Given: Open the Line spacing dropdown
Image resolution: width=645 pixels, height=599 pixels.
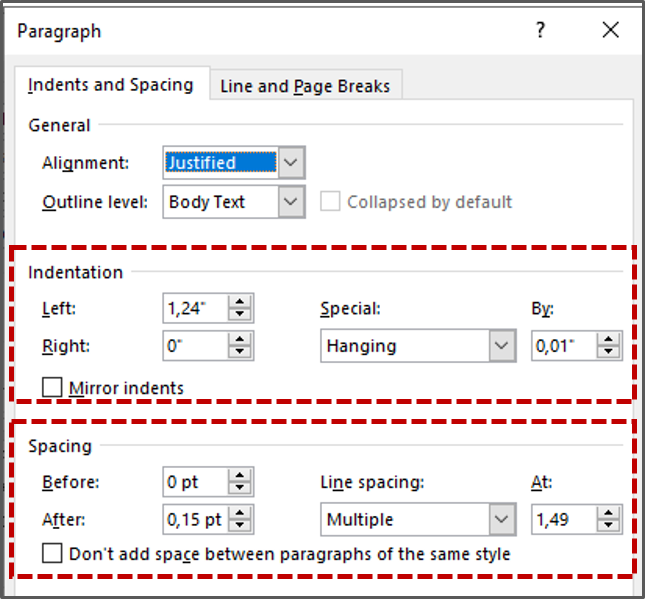Looking at the screenshot, I should (x=501, y=519).
